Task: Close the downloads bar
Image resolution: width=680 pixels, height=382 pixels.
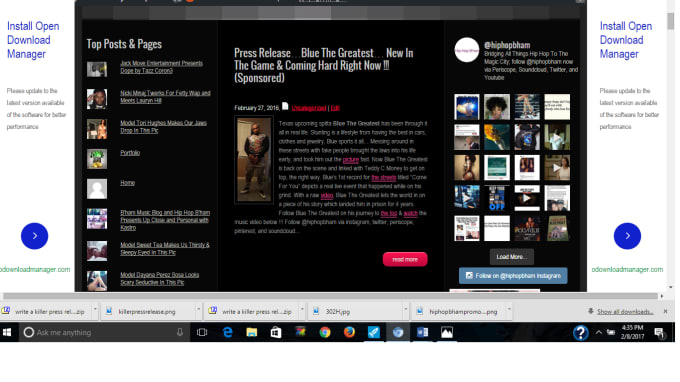Action: click(x=665, y=311)
